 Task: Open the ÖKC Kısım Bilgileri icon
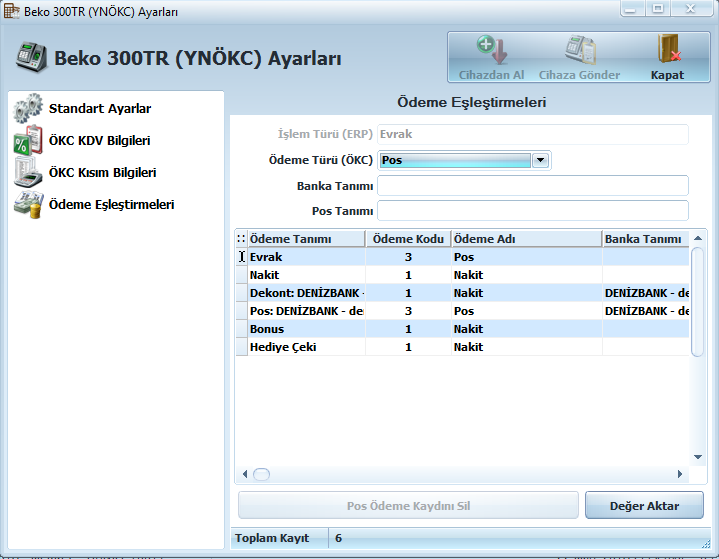pyautogui.click(x=28, y=173)
